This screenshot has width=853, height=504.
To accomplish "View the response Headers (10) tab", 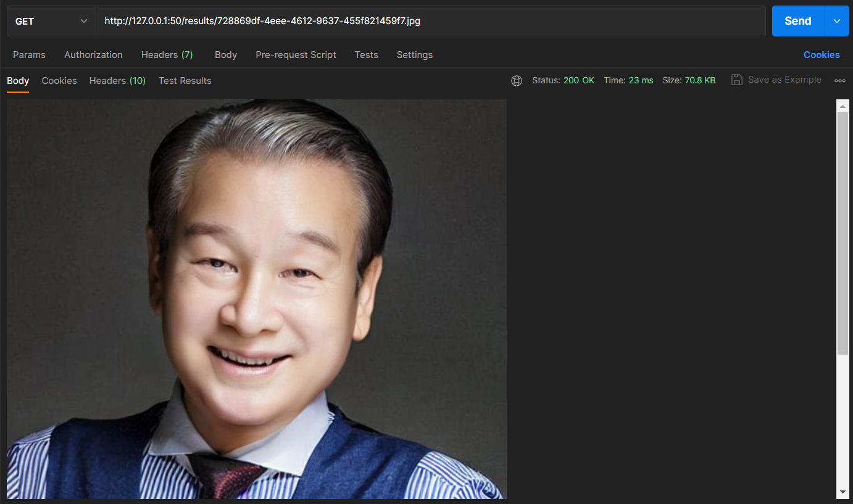I will pyautogui.click(x=117, y=81).
